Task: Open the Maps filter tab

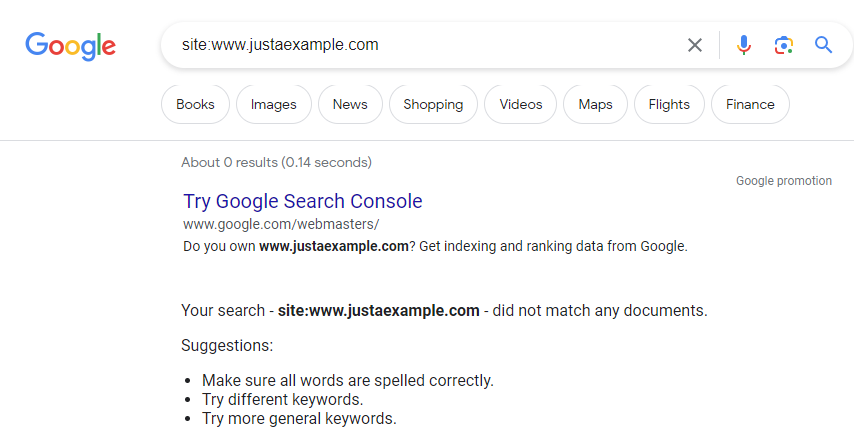Action: pos(595,104)
